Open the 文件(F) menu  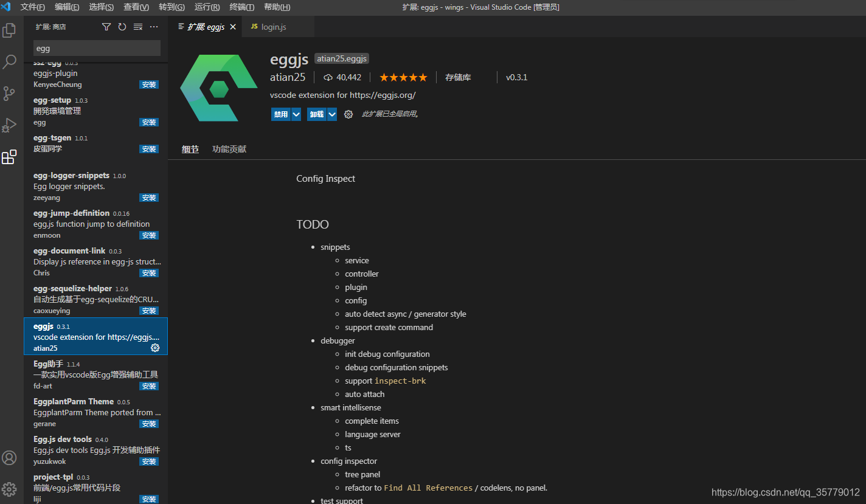click(32, 7)
